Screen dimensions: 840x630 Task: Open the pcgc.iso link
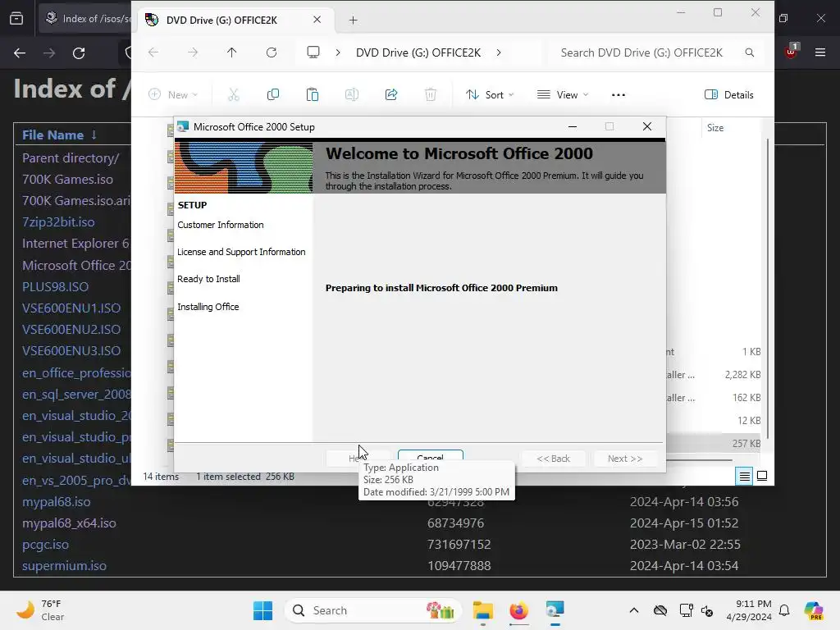(x=46, y=545)
